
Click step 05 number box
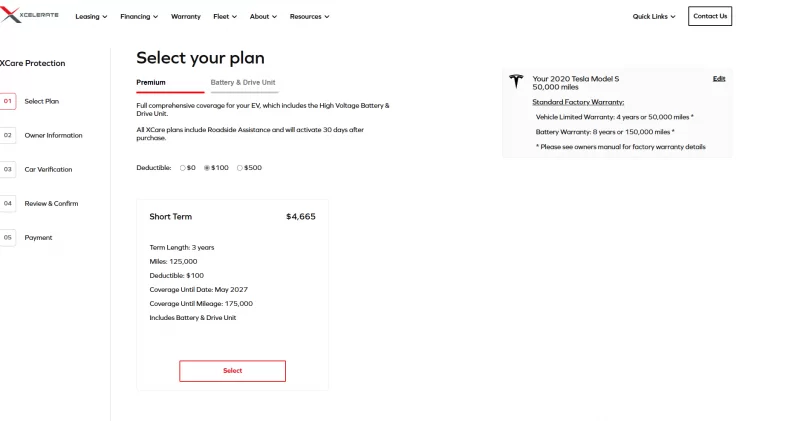(x=8, y=237)
